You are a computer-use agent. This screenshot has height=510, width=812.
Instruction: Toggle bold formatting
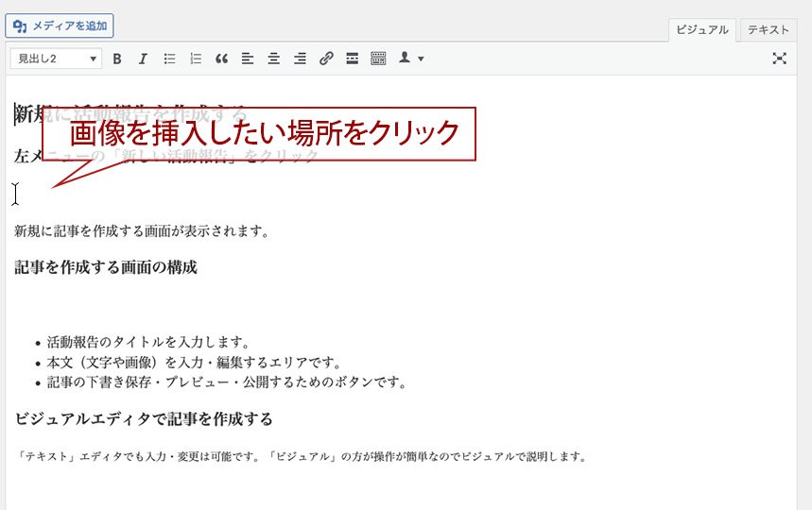(117, 59)
